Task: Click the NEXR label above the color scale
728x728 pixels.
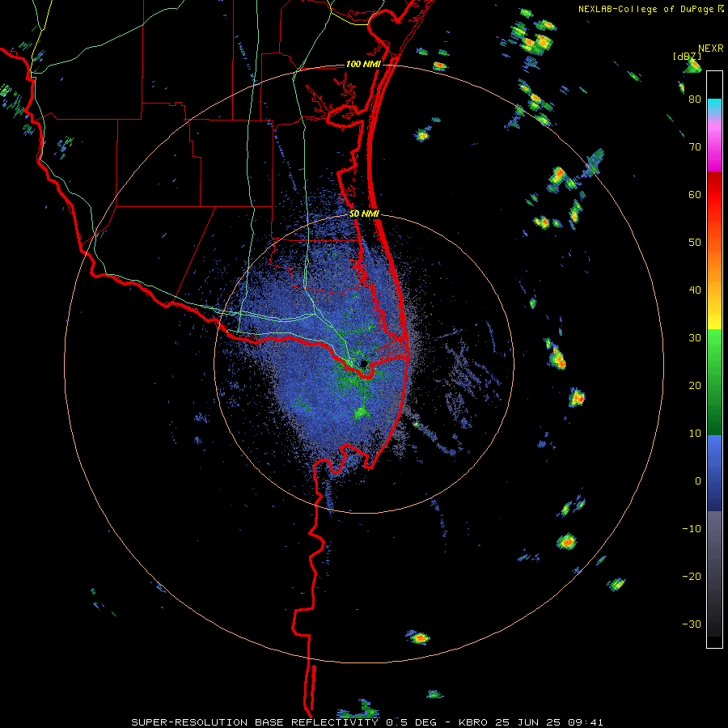Action: [x=711, y=49]
